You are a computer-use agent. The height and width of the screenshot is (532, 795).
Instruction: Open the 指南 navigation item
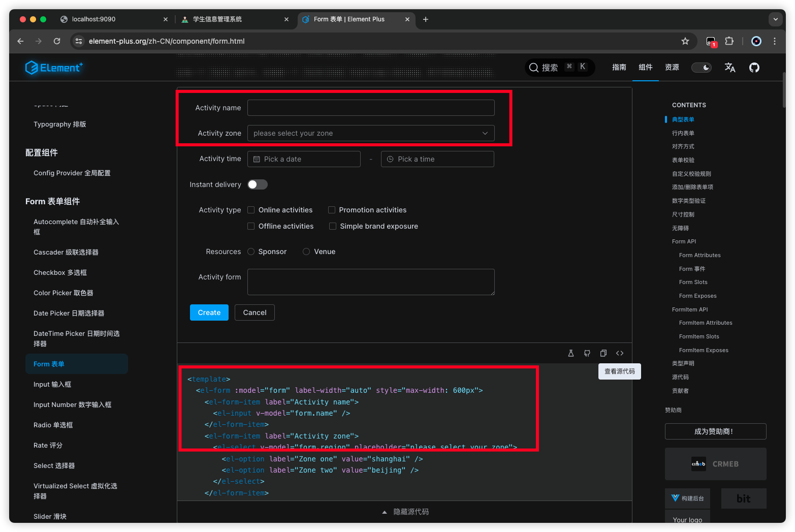[619, 68]
